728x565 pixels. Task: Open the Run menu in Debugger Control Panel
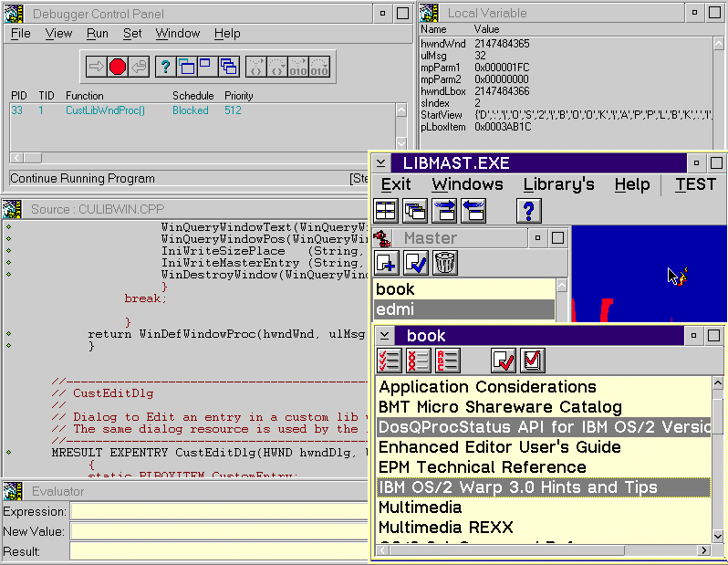(97, 34)
